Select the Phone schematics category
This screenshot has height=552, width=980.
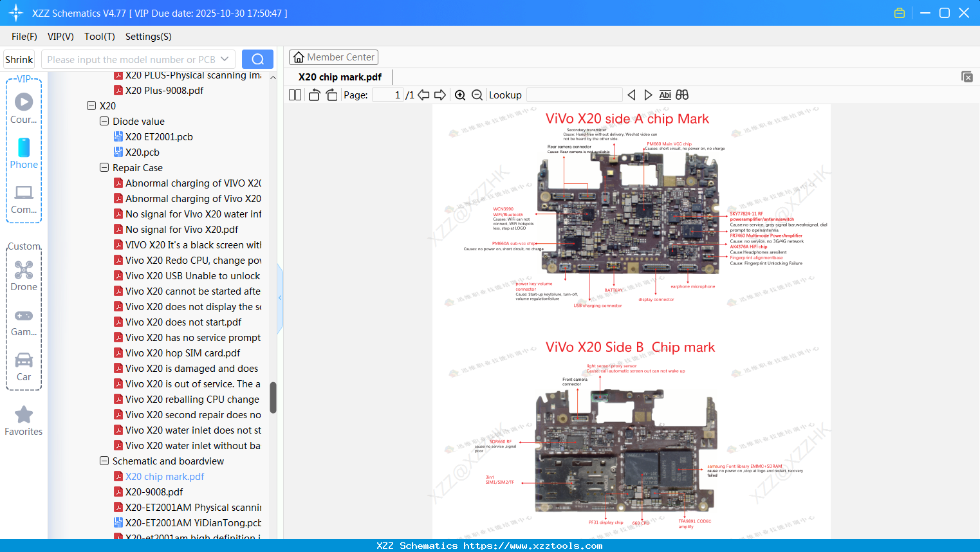[24, 154]
